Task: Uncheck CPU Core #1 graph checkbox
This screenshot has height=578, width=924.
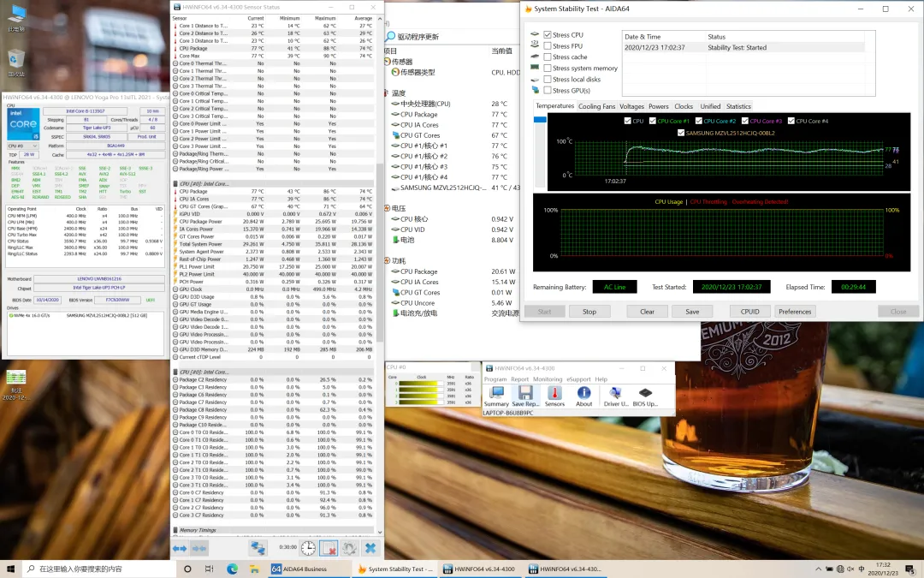Action: pos(652,122)
